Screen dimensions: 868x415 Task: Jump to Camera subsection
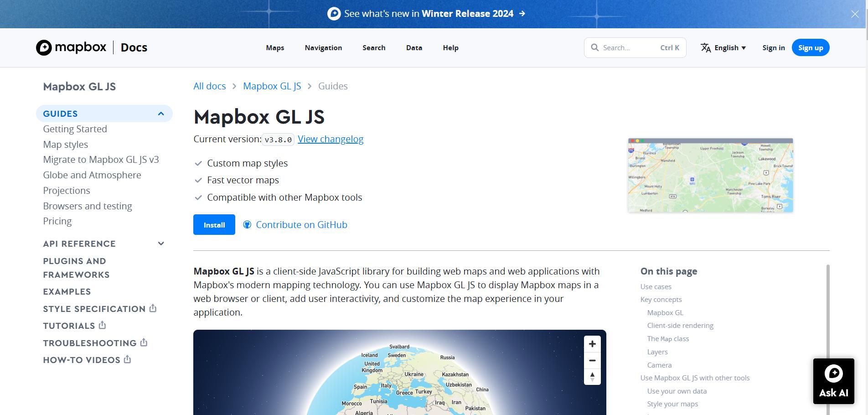[659, 365]
